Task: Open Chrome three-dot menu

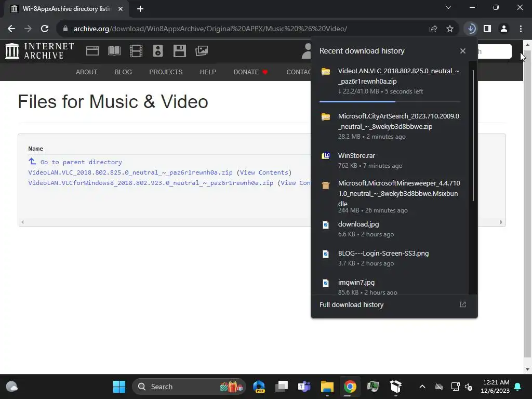Action: (x=521, y=29)
